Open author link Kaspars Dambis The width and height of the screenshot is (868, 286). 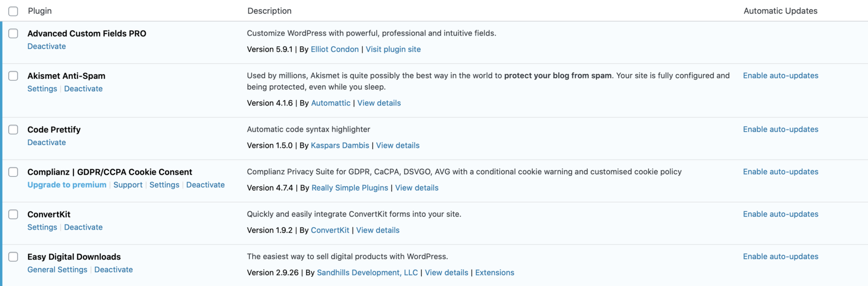pos(340,145)
